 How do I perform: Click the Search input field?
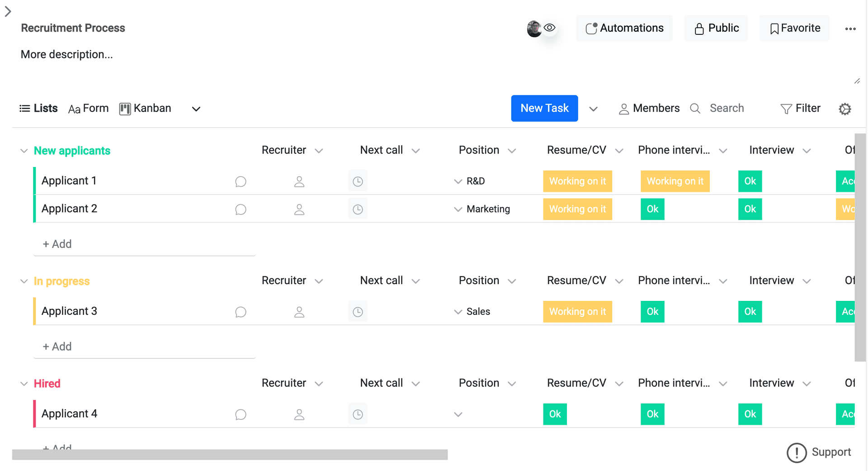(x=726, y=109)
